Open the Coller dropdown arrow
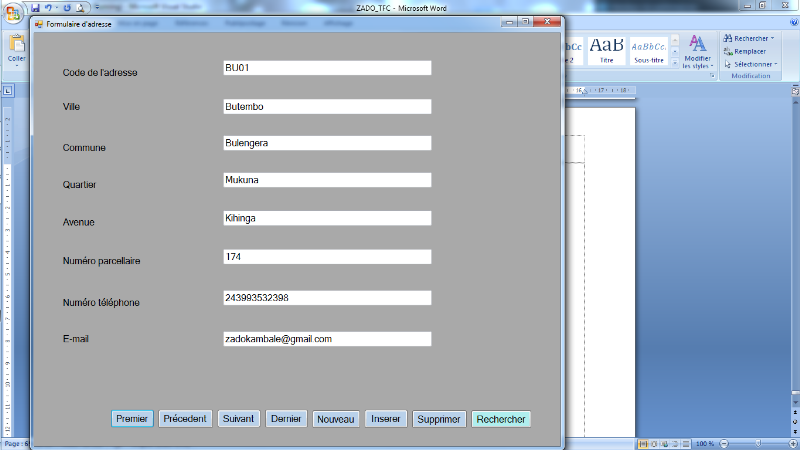Image resolution: width=800 pixels, height=450 pixels. pos(17,66)
